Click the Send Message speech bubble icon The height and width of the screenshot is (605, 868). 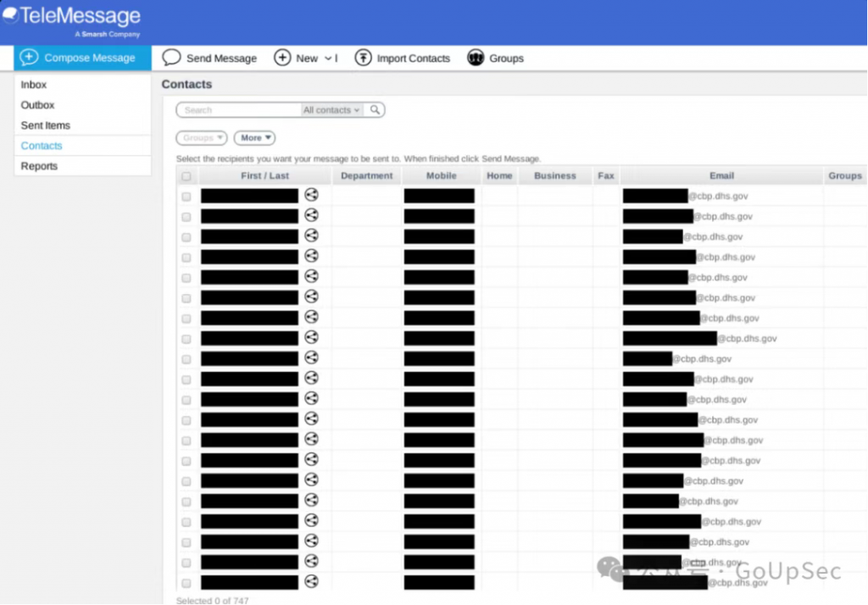pos(171,58)
